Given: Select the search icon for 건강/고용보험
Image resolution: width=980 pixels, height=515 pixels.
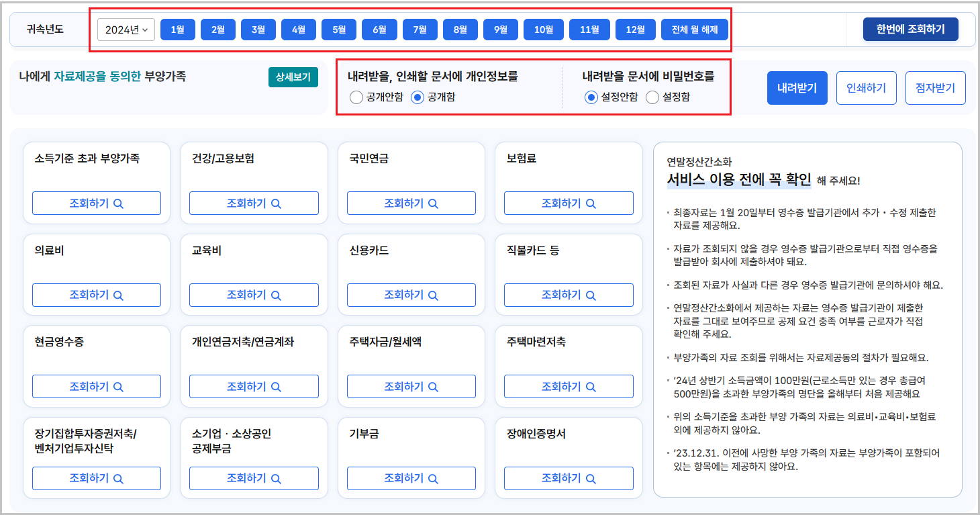Looking at the screenshot, I should (x=277, y=203).
